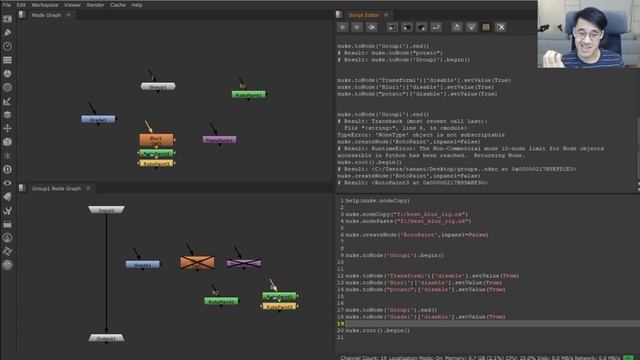Image resolution: width=640 pixels, height=360 pixels.
Task: Open the Render menu
Action: point(96,5)
